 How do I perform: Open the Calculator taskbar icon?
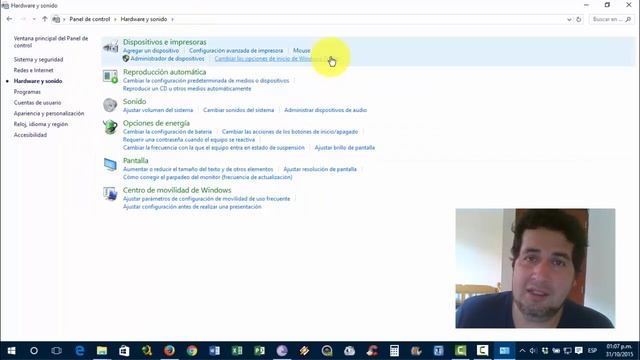click(x=394, y=351)
